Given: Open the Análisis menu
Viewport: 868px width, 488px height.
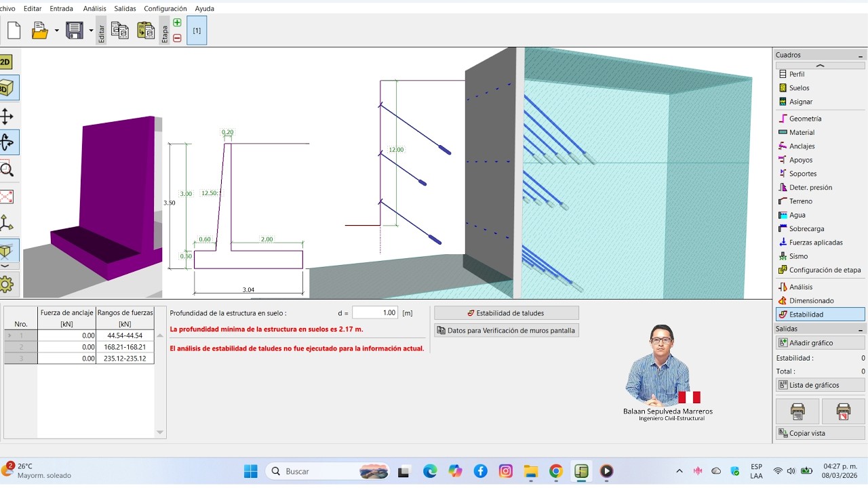Looking at the screenshot, I should pyautogui.click(x=95, y=9).
